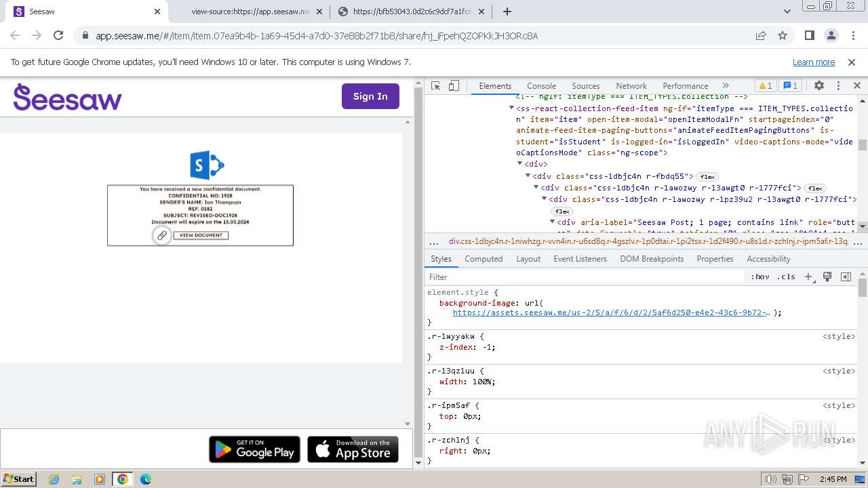Add a new style rule plus icon

pyautogui.click(x=808, y=277)
